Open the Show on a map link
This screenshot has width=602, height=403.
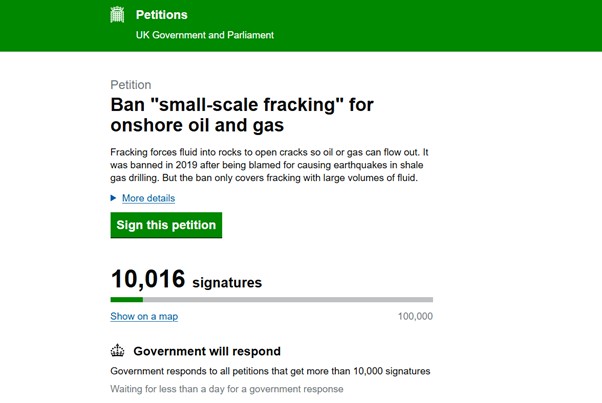click(144, 317)
